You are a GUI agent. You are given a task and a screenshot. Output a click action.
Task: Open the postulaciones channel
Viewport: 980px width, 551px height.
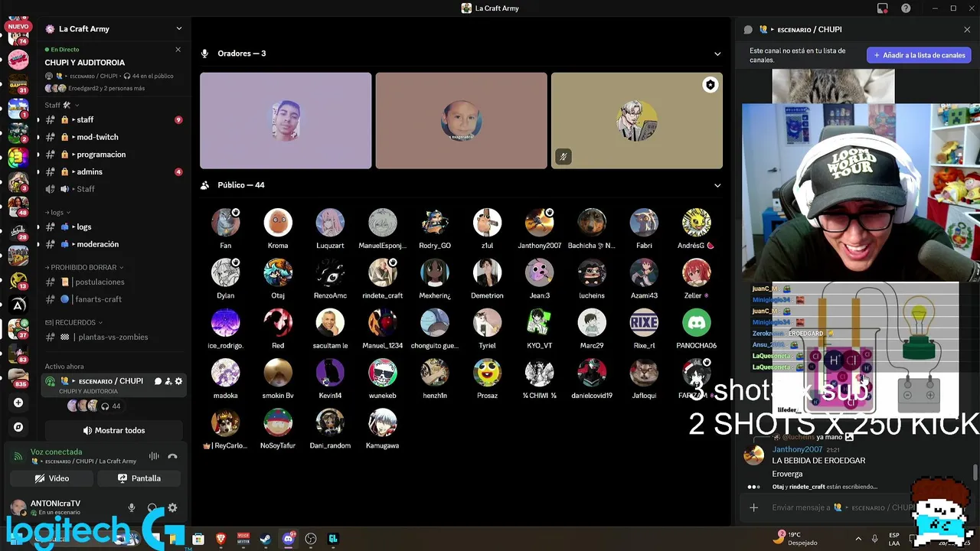pos(113,282)
